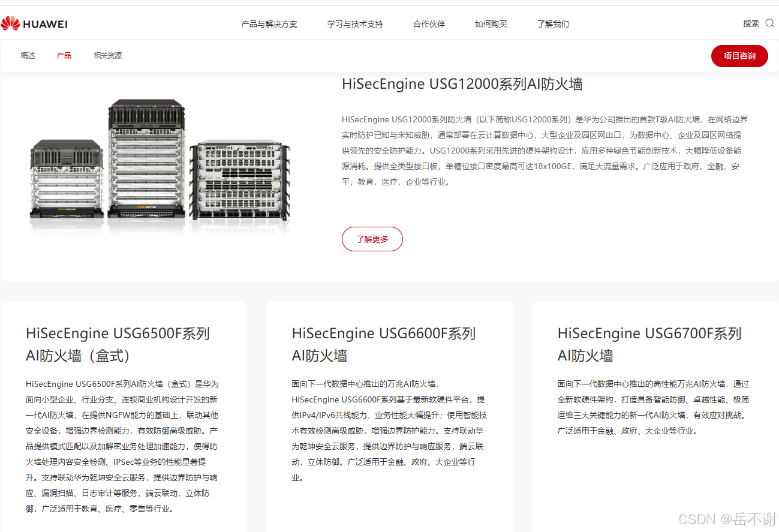Open 合作伙伴 menu
The image size is (779, 532).
pos(429,24)
